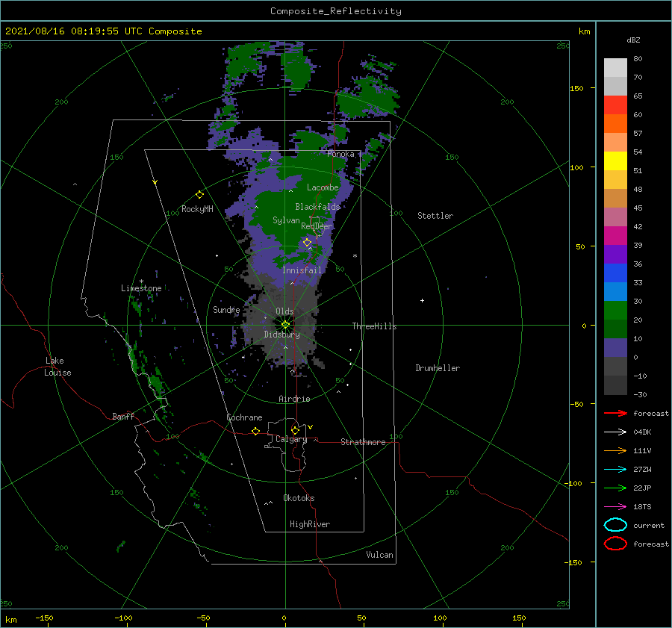Click the Calgary city label

pyautogui.click(x=291, y=439)
